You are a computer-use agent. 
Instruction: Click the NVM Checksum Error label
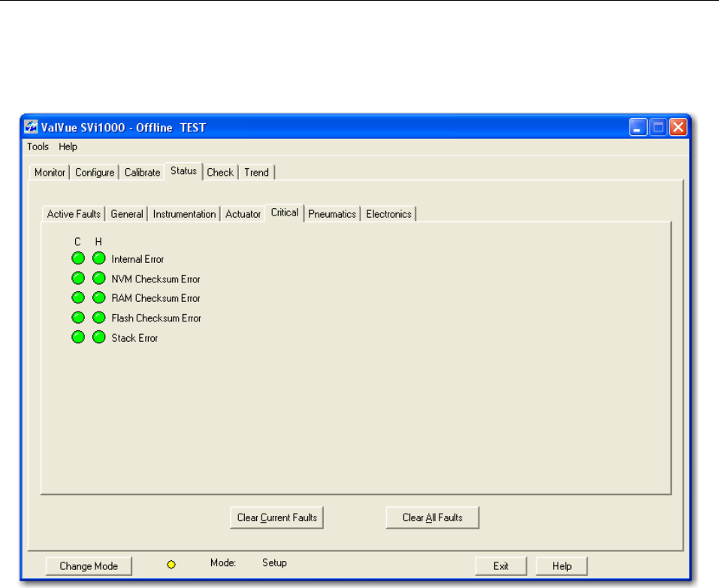tap(156, 279)
